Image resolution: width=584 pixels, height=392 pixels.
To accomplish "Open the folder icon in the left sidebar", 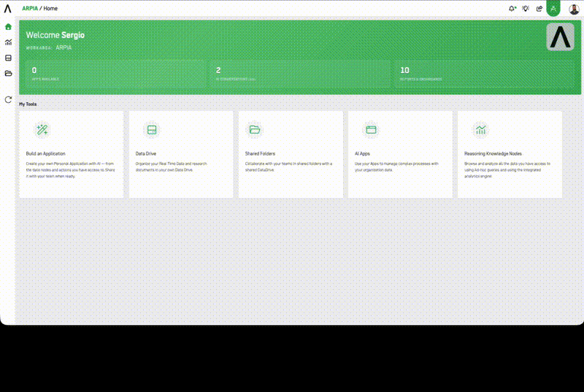I will tap(8, 73).
